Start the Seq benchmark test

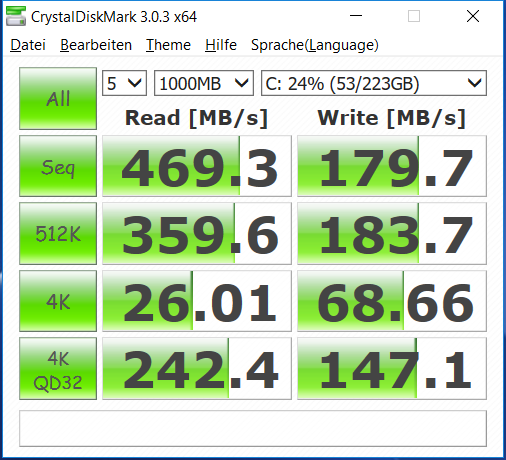click(x=58, y=166)
